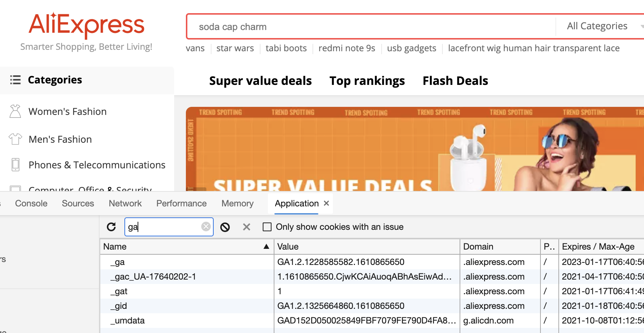Click the tabi boots suggested search

pyautogui.click(x=286, y=48)
